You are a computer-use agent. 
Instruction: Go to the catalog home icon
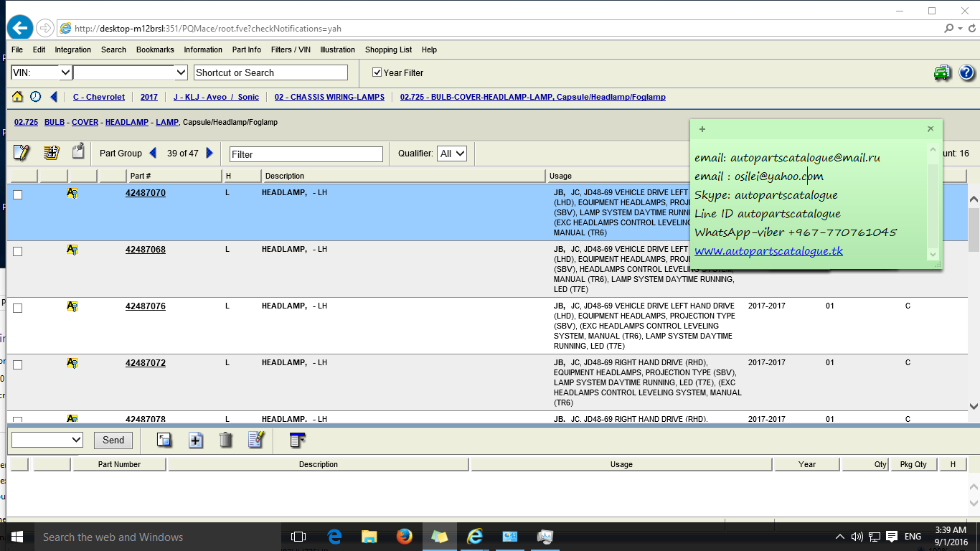coord(18,97)
